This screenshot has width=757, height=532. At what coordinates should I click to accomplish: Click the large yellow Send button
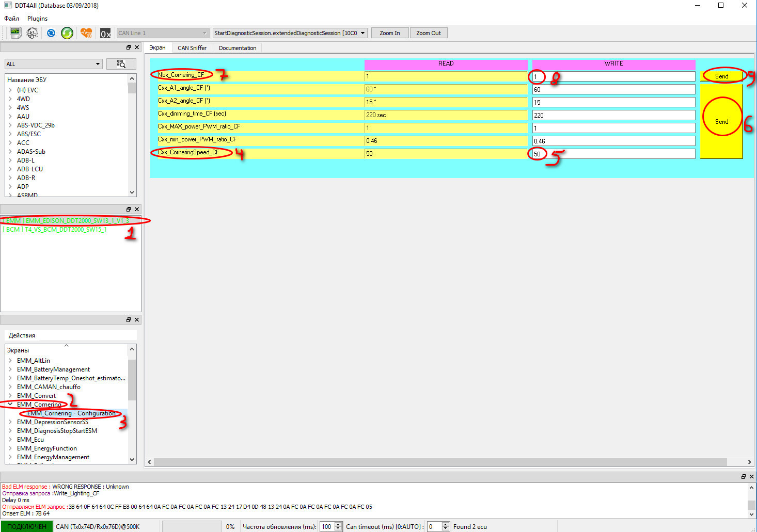tap(721, 121)
